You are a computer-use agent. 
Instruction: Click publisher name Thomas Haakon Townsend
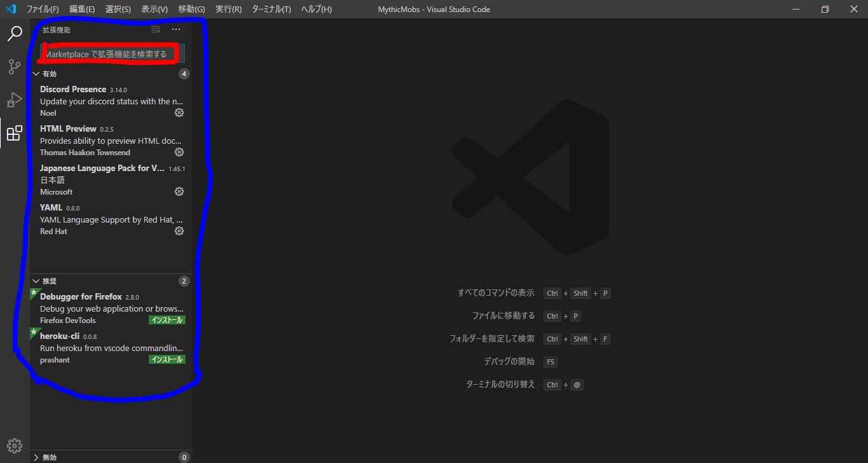[85, 153]
